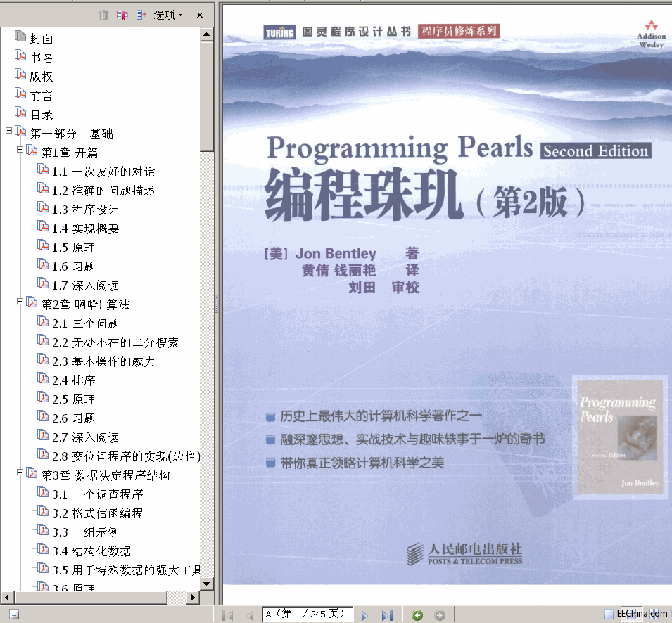Viewport: 672px width, 623px height.
Task: Click the PDF icon beside 封面 bookmark
Action: coord(20,38)
